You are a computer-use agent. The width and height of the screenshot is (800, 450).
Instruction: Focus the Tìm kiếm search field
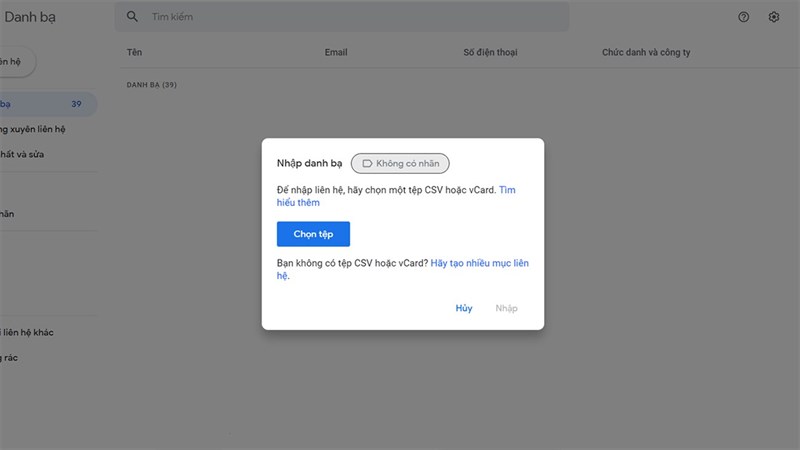pyautogui.click(x=350, y=17)
